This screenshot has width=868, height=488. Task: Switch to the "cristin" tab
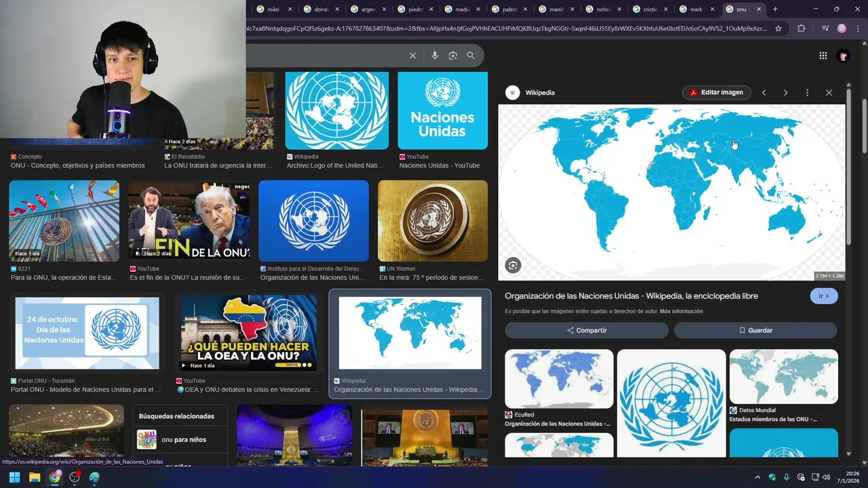[x=650, y=9]
